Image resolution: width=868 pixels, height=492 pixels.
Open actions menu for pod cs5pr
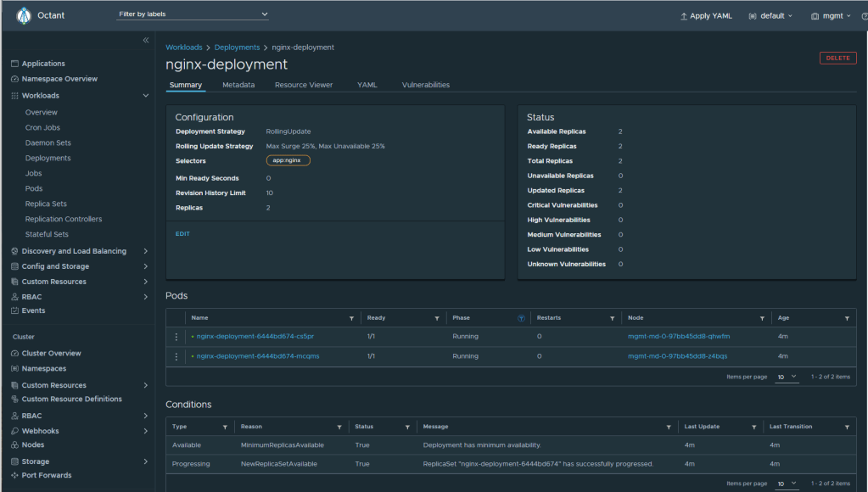(x=176, y=337)
